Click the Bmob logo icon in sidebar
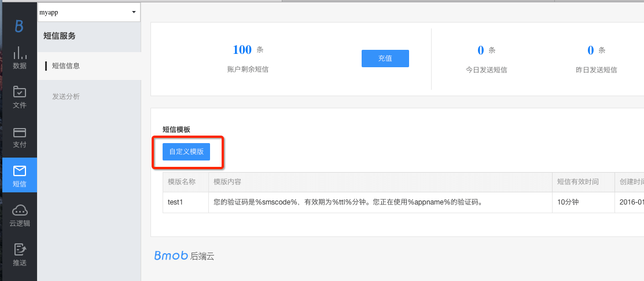 19,26
